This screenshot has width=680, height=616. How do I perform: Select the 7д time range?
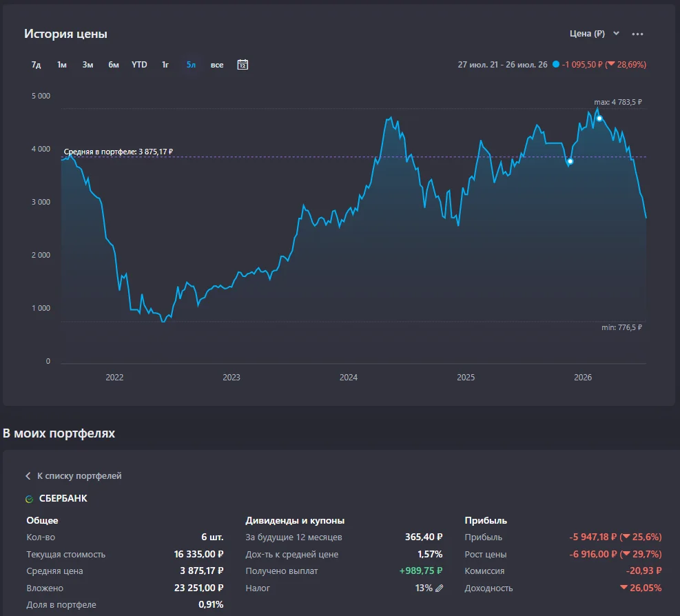[x=36, y=65]
